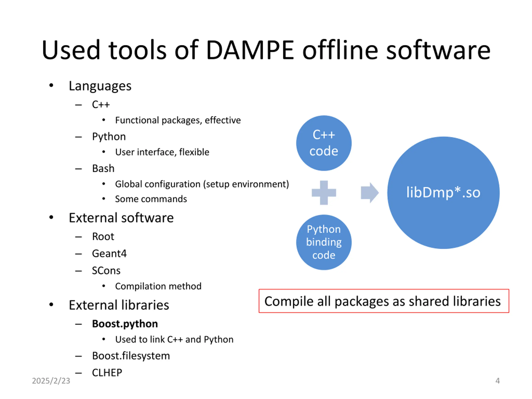532x399 pixels.
Task: Click the External libraries heading
Action: [119, 305]
